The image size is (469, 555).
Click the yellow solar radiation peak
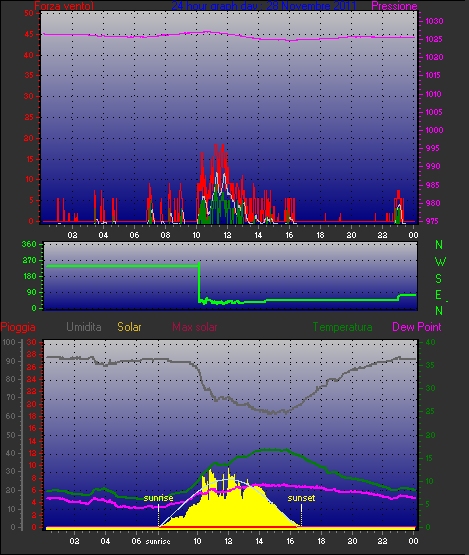tap(211, 471)
